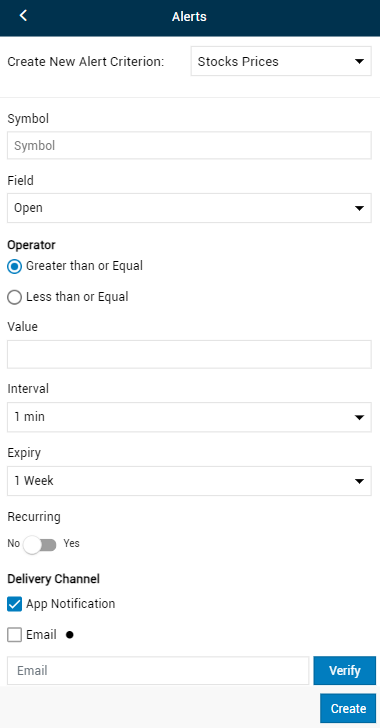Uncheck the App Notification checkbox

click(x=14, y=604)
